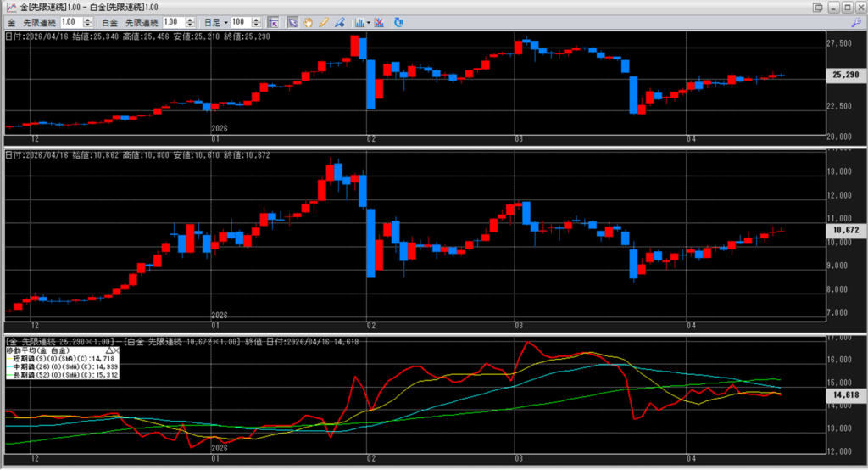
Task: Click the chart app icon in title bar
Action: (x=11, y=7)
